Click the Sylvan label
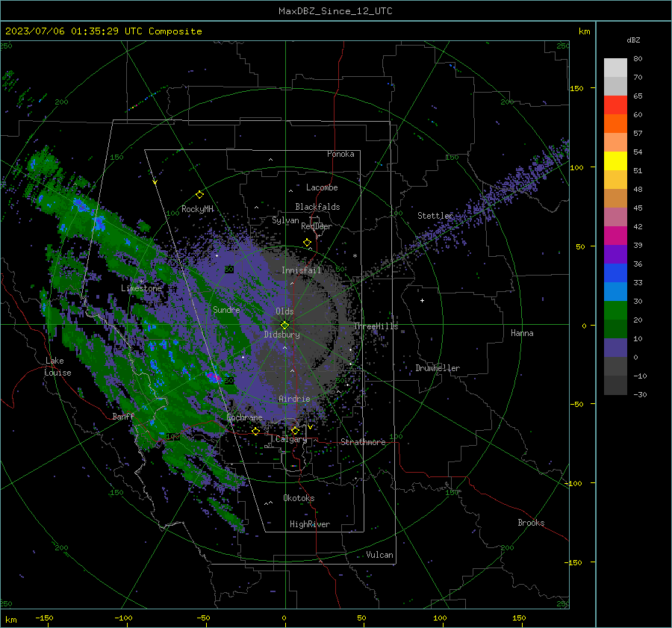 point(285,220)
